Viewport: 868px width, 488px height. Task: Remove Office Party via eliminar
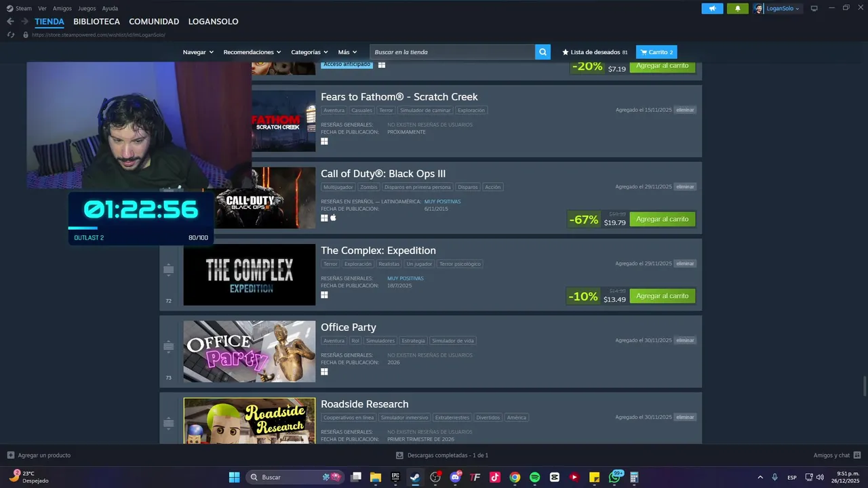point(685,340)
